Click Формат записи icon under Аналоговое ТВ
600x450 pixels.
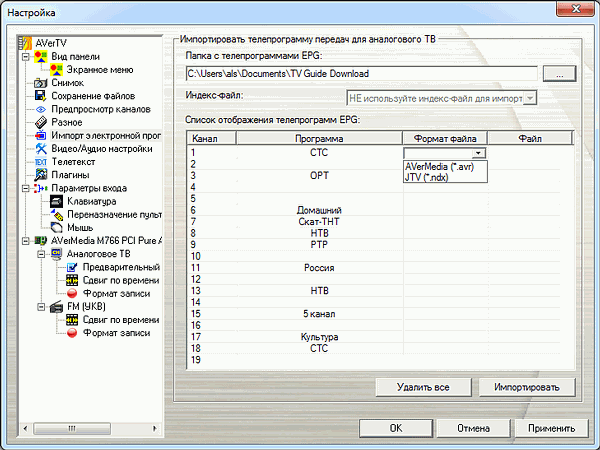click(x=72, y=293)
